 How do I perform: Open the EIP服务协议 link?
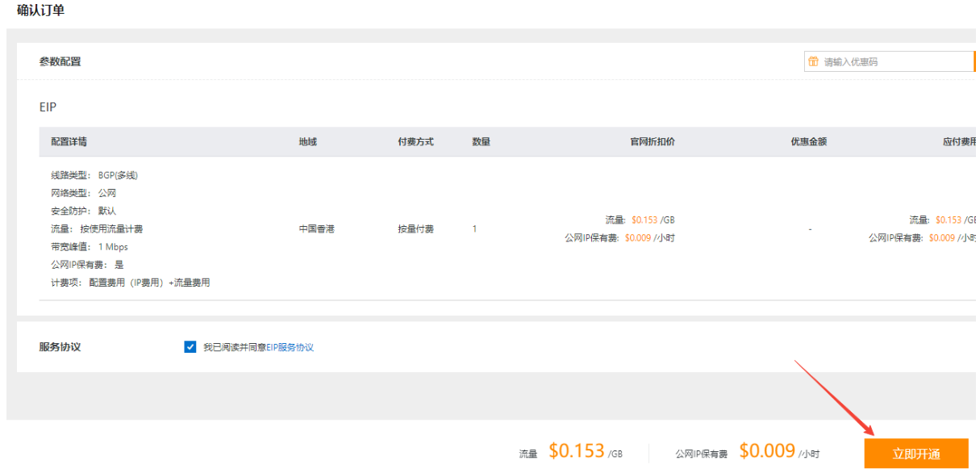click(x=290, y=347)
